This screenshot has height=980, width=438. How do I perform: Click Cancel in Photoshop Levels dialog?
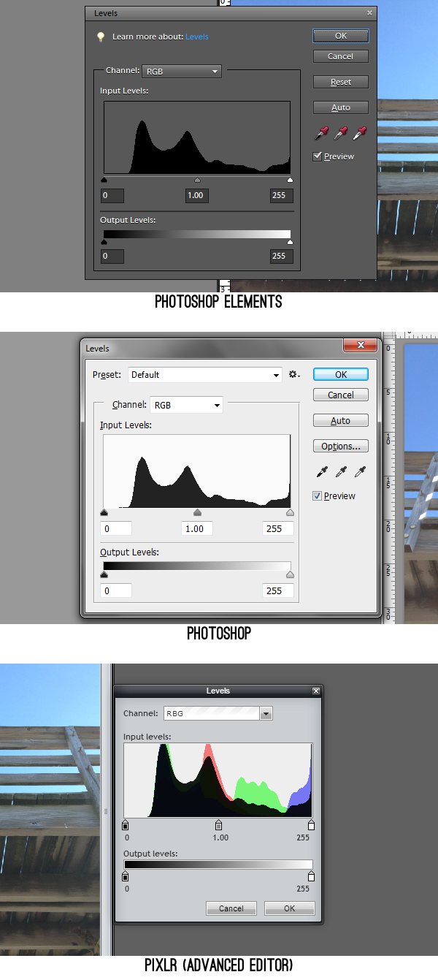[x=341, y=395]
